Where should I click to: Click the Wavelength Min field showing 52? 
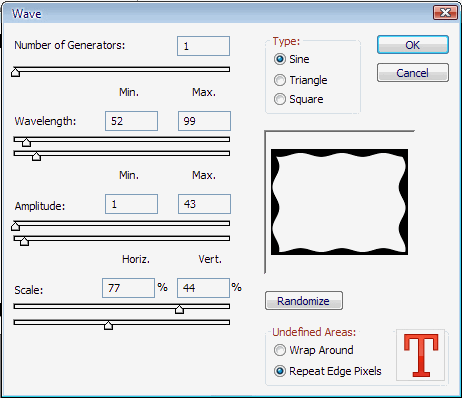(131, 121)
